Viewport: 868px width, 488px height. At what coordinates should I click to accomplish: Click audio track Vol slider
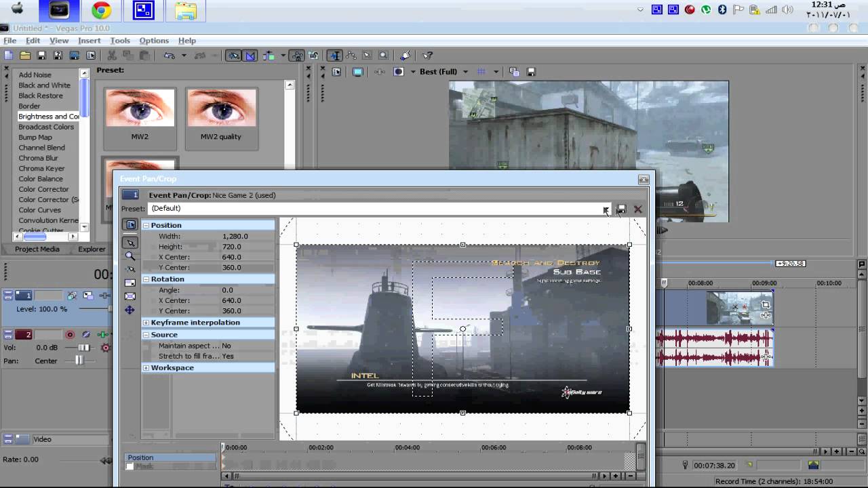coord(83,348)
